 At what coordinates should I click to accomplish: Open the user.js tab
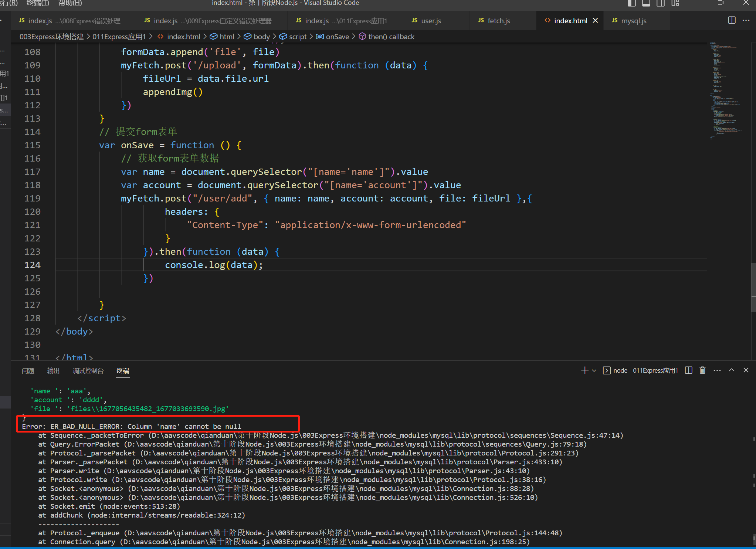click(x=435, y=21)
